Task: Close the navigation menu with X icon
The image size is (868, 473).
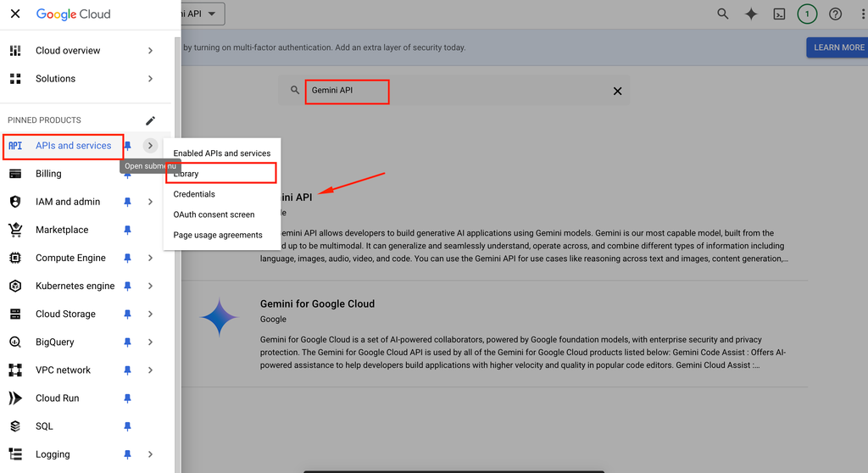Action: [15, 14]
